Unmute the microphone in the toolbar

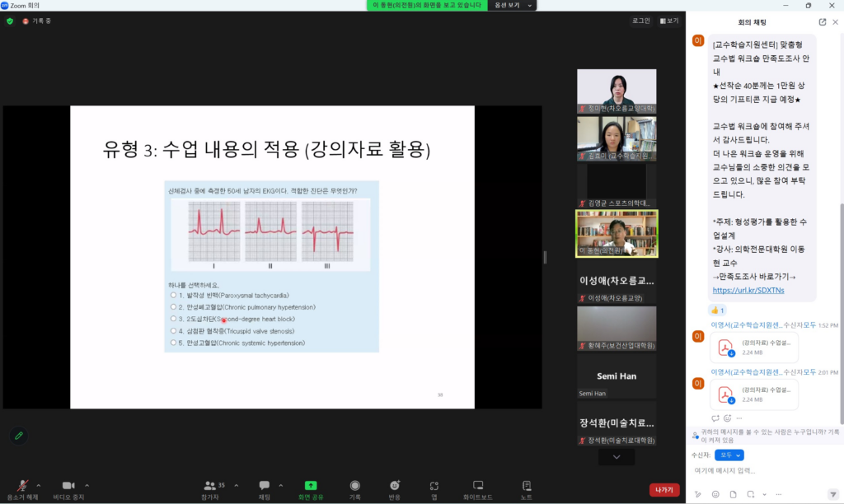[x=22, y=486]
